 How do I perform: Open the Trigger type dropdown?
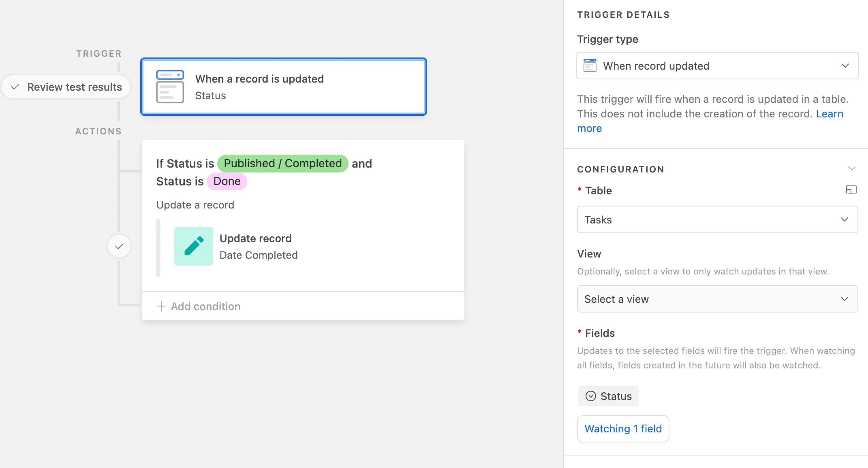[717, 66]
